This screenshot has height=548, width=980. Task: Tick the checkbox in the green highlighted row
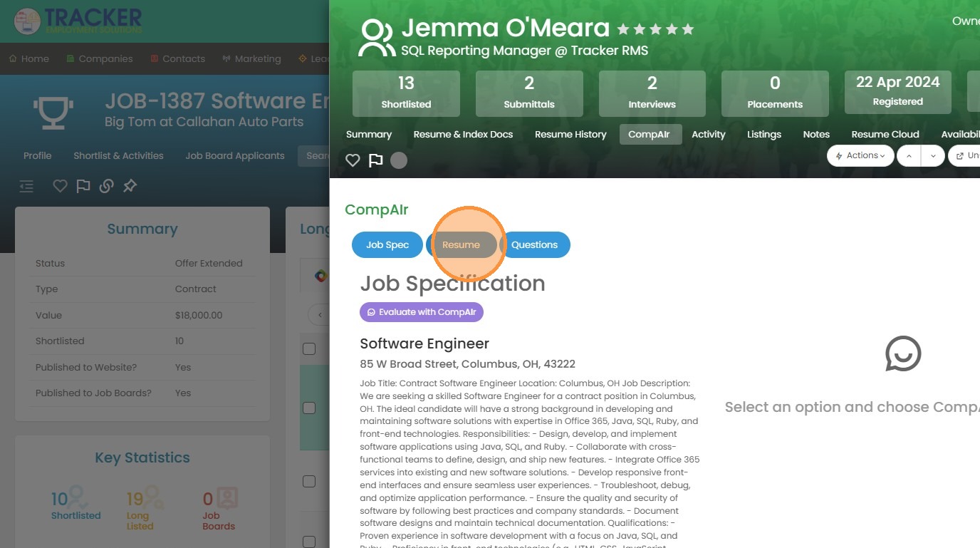tap(309, 408)
